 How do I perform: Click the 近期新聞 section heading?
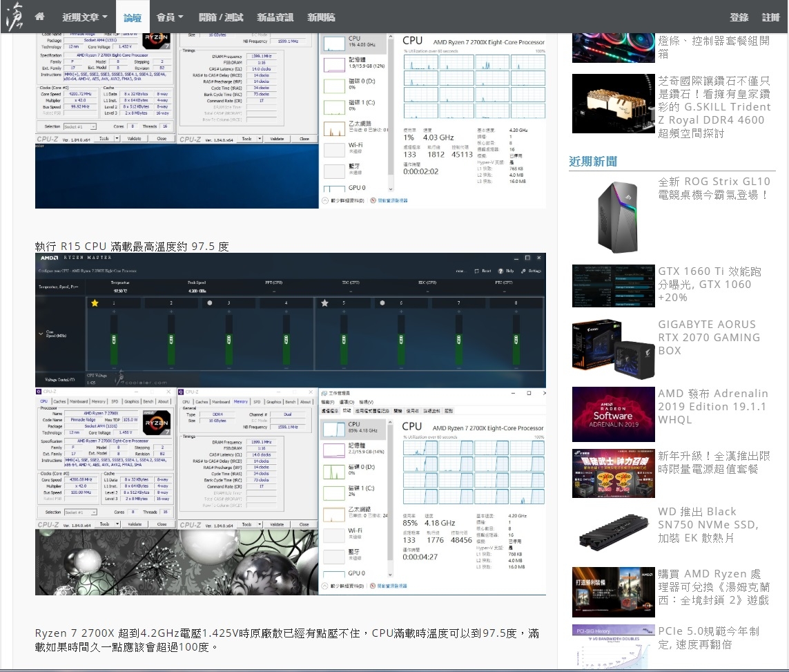pyautogui.click(x=593, y=161)
